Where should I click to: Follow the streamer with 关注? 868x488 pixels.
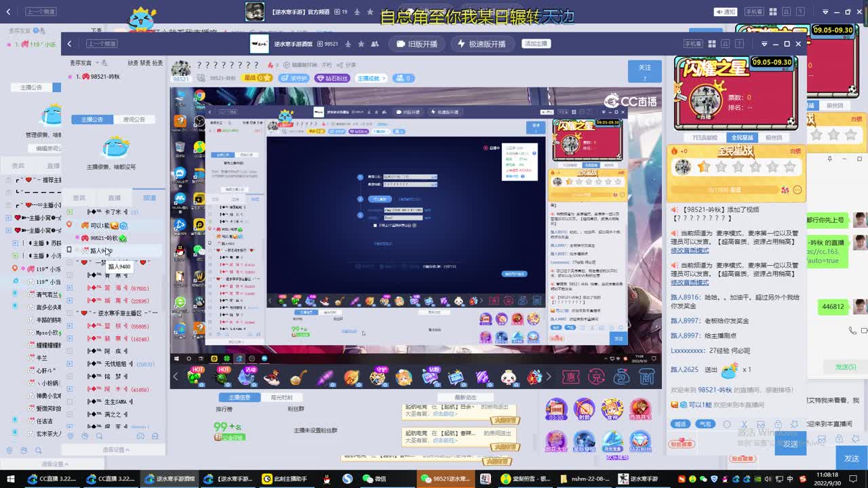click(x=645, y=70)
